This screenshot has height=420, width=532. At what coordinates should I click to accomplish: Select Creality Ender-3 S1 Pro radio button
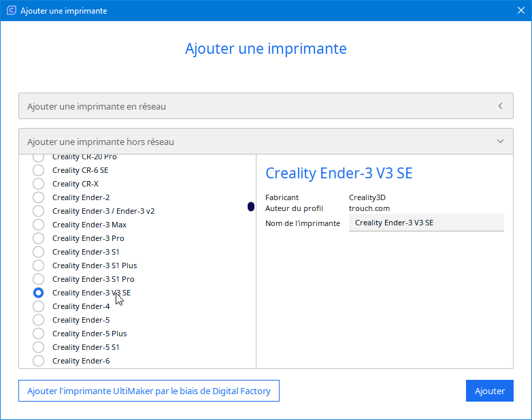point(38,279)
